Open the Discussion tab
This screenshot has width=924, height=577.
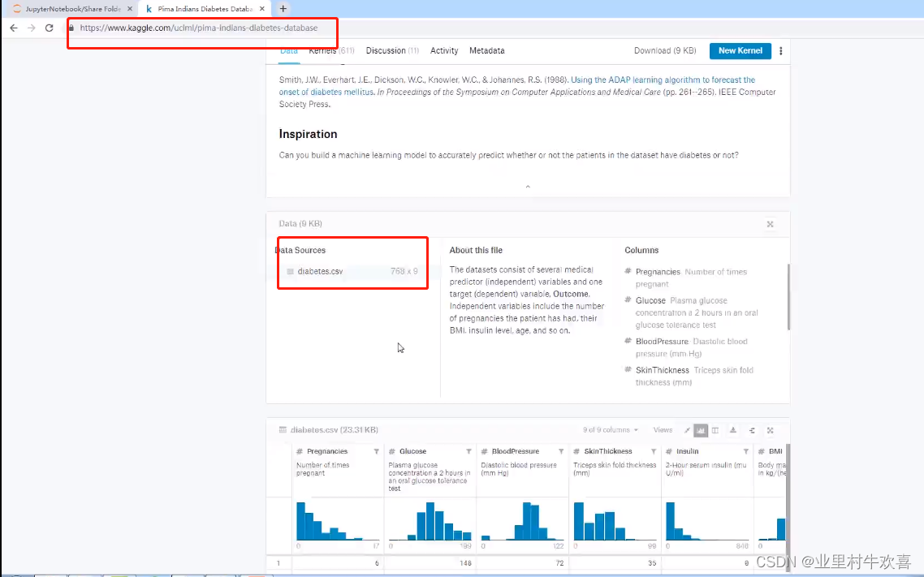pyautogui.click(x=392, y=50)
